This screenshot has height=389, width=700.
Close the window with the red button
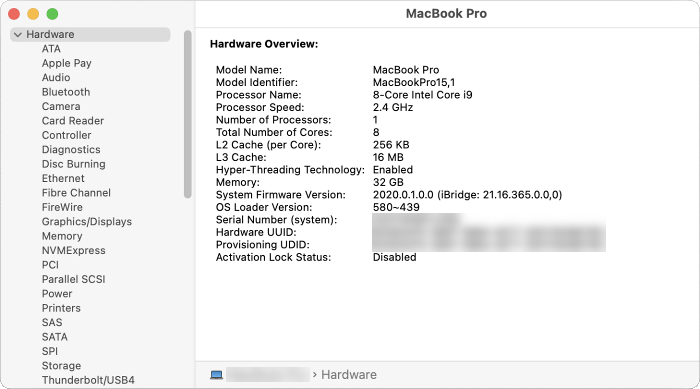click(14, 14)
